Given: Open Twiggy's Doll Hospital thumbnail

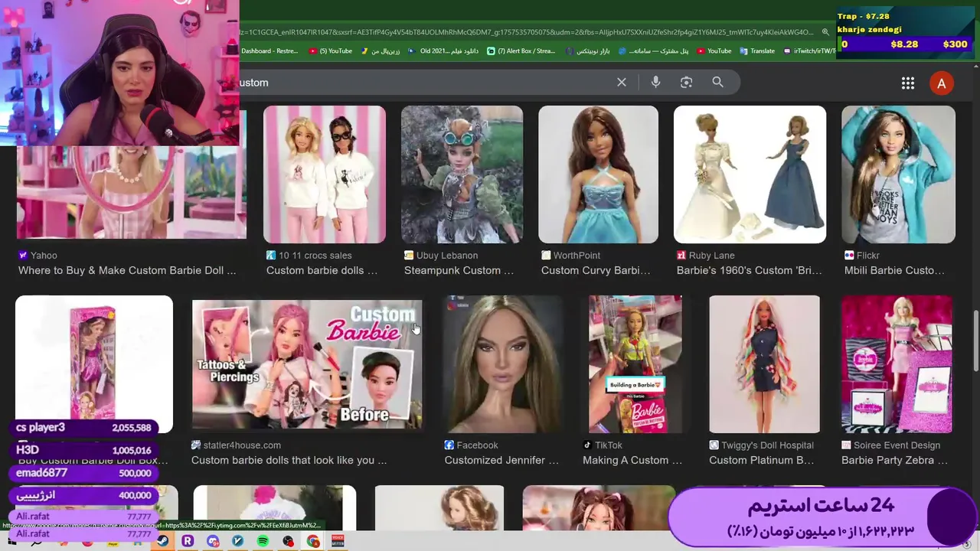Looking at the screenshot, I should 764,364.
